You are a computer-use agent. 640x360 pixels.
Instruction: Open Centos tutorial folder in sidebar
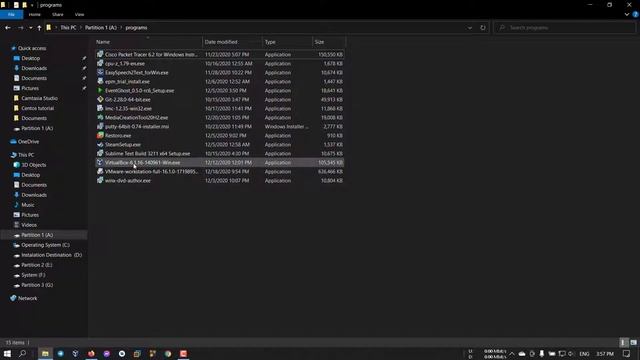tap(38, 108)
